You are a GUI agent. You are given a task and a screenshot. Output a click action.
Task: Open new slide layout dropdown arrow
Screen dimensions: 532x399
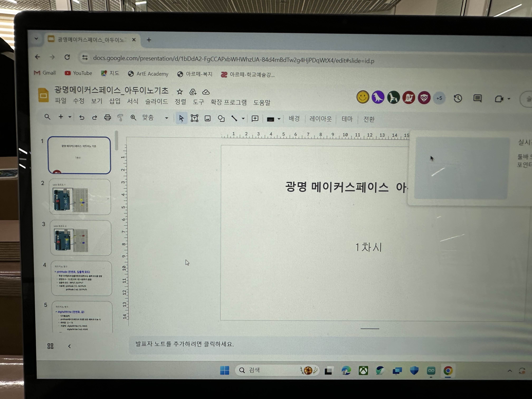70,117
